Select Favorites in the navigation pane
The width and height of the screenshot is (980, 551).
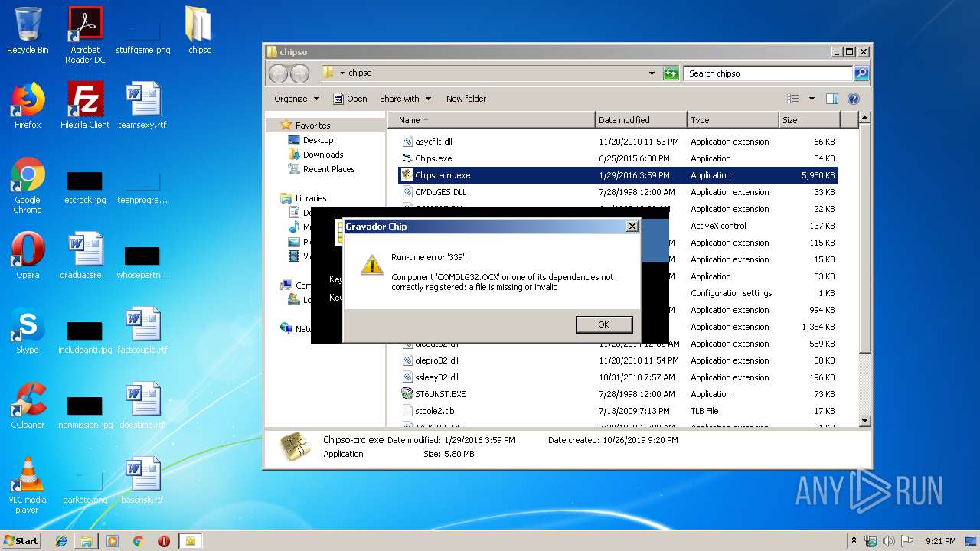pos(312,126)
